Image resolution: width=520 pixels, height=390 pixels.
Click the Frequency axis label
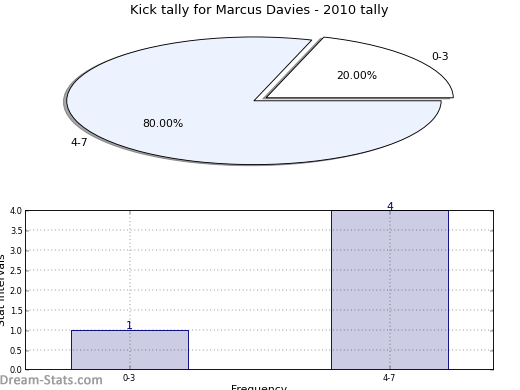click(x=259, y=387)
